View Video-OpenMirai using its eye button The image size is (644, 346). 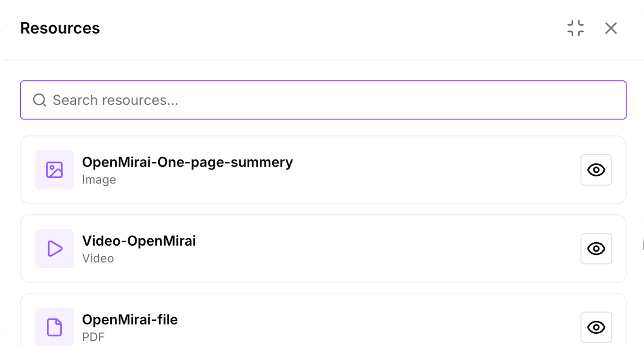tap(596, 249)
